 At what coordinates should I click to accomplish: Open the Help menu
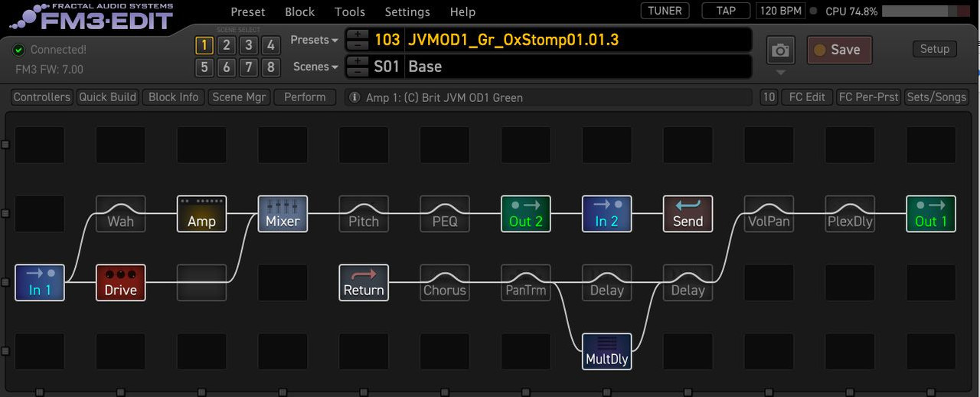(462, 11)
